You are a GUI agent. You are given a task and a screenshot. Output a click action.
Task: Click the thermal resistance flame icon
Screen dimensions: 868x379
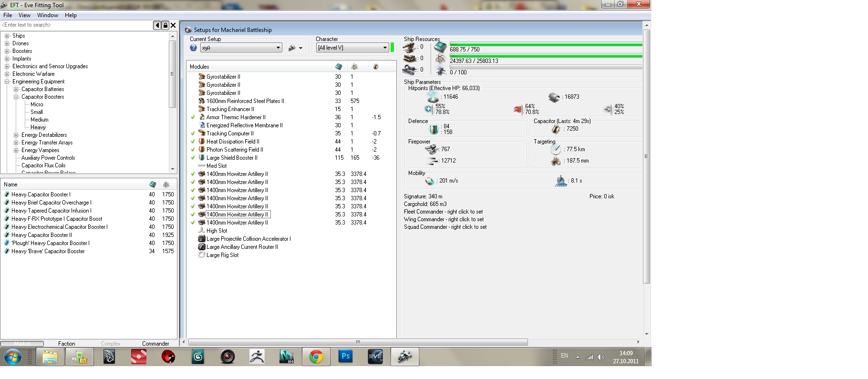(x=518, y=109)
